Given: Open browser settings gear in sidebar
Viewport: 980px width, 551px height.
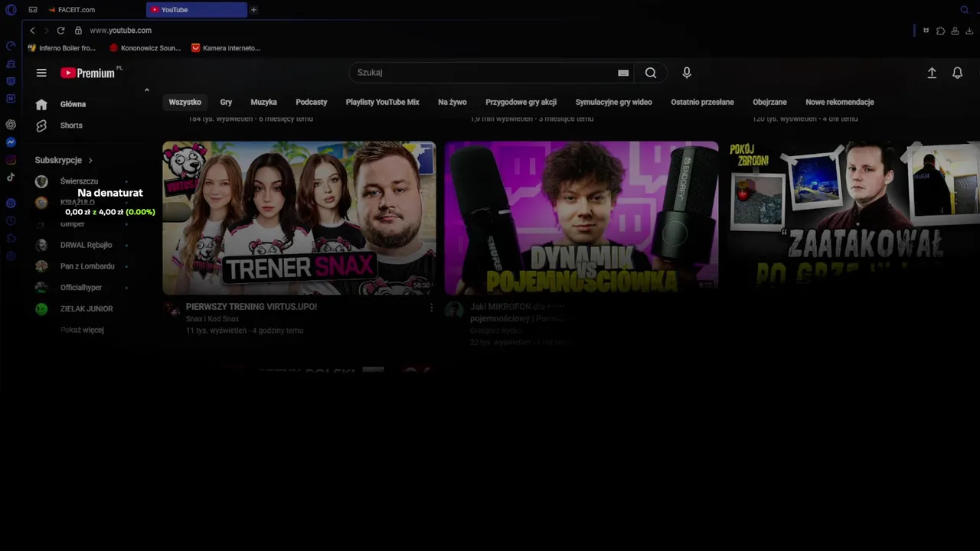Looking at the screenshot, I should pyautogui.click(x=11, y=256).
